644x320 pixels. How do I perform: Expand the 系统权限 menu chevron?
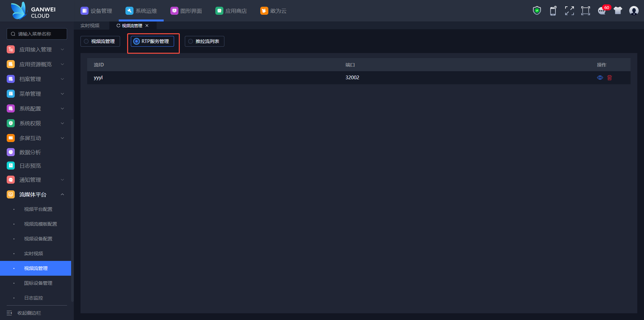point(62,123)
